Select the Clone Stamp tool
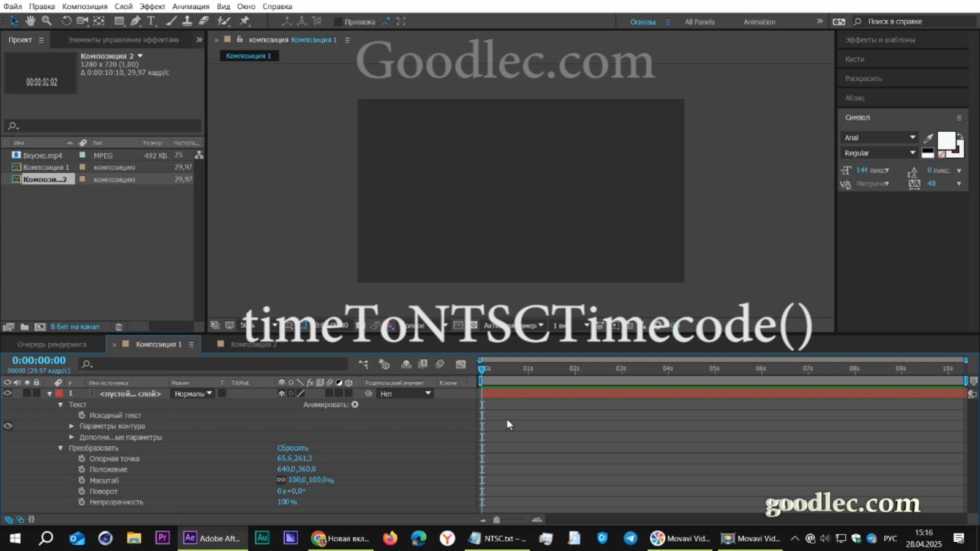Image resolution: width=980 pixels, height=551 pixels. (185, 21)
